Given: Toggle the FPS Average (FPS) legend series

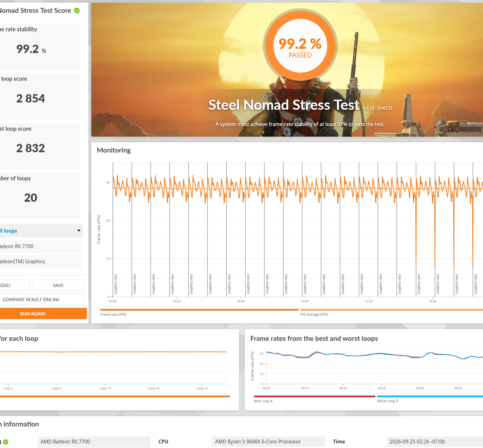Looking at the screenshot, I should [x=314, y=314].
